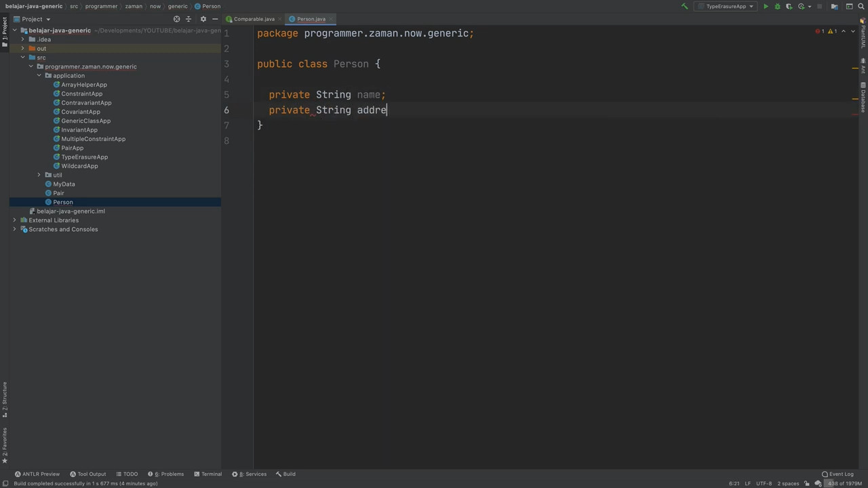Image resolution: width=868 pixels, height=488 pixels.
Task: Expand the .idea folder
Action: coord(22,39)
